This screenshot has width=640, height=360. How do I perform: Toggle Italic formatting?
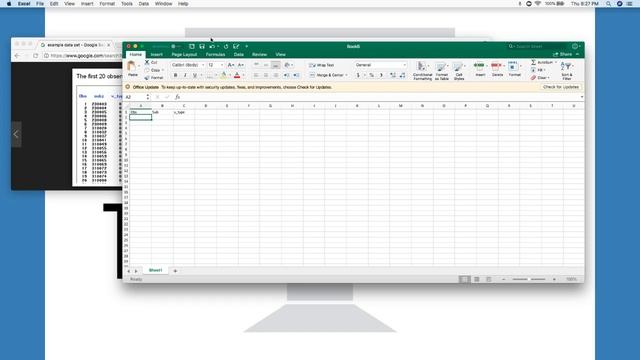(185, 75)
